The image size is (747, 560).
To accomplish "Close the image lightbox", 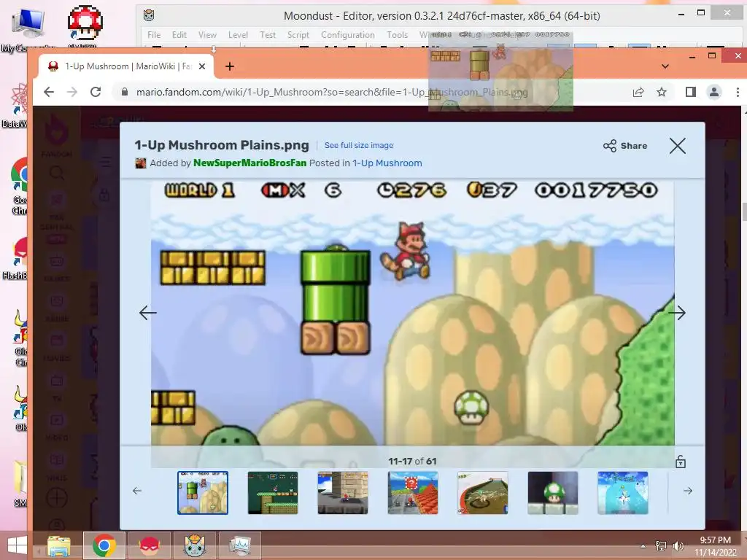I will click(678, 146).
